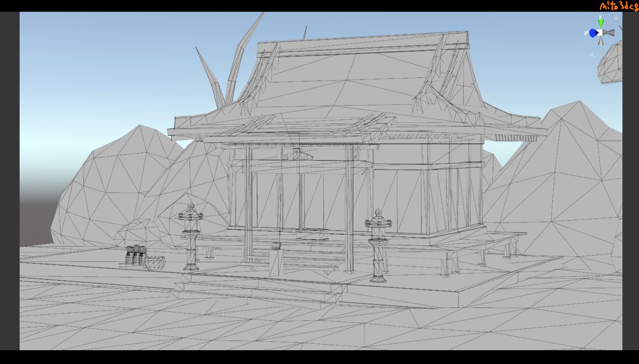Click the faded perspective indicator below the gizmo

593,54
